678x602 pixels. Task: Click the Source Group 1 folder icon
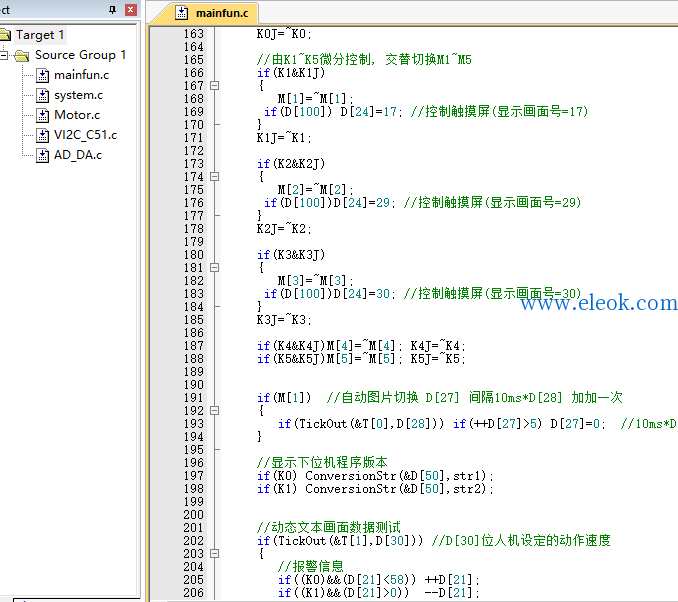[x=22, y=55]
